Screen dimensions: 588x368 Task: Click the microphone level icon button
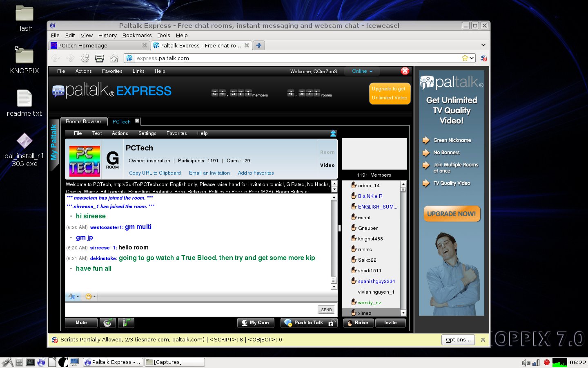tap(126, 323)
